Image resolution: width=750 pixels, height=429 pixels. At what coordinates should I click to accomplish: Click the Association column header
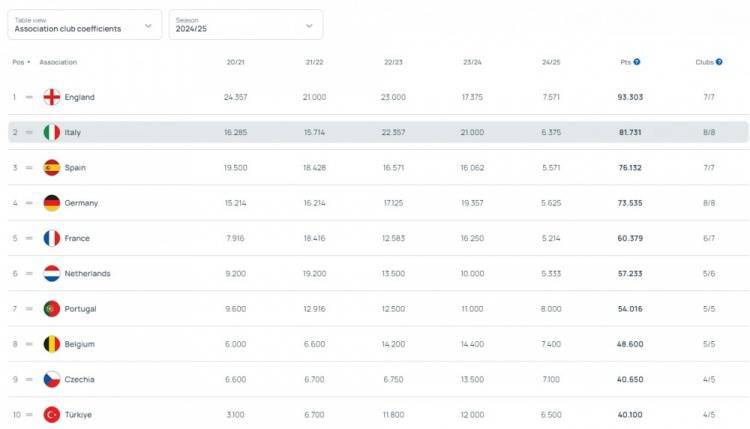[58, 62]
